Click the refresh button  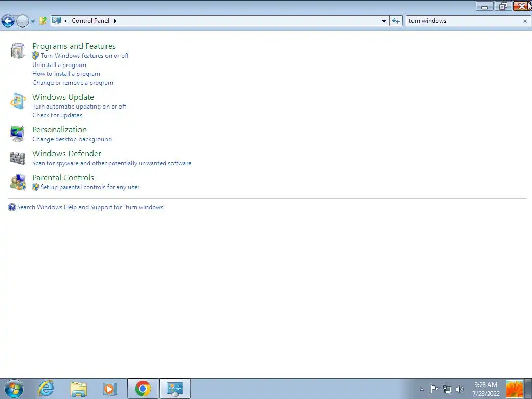pyautogui.click(x=395, y=21)
